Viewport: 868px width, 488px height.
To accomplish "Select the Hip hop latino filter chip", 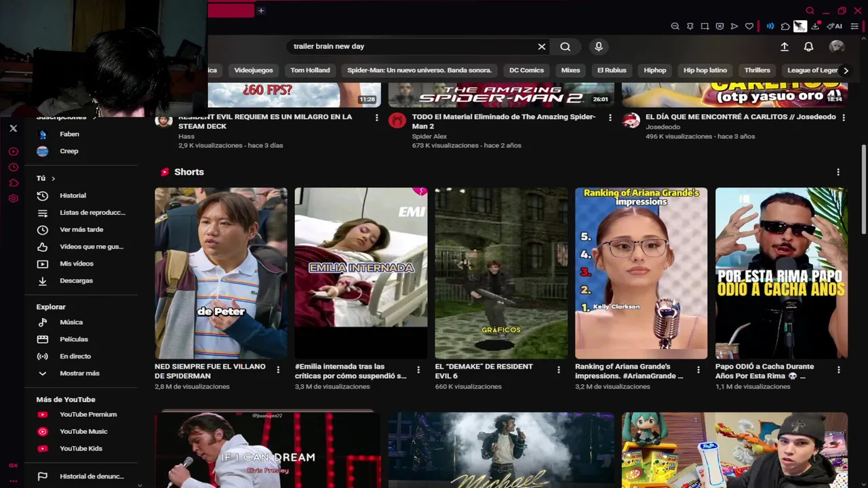I will 705,70.
